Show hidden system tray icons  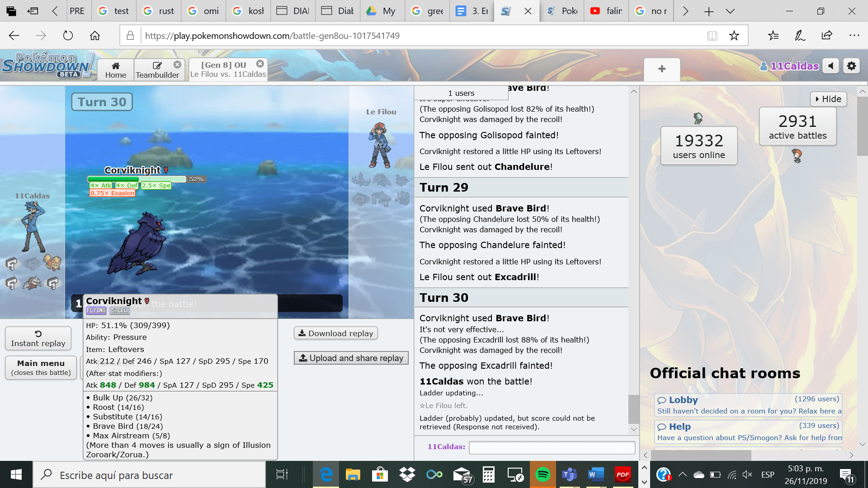pyautogui.click(x=683, y=474)
